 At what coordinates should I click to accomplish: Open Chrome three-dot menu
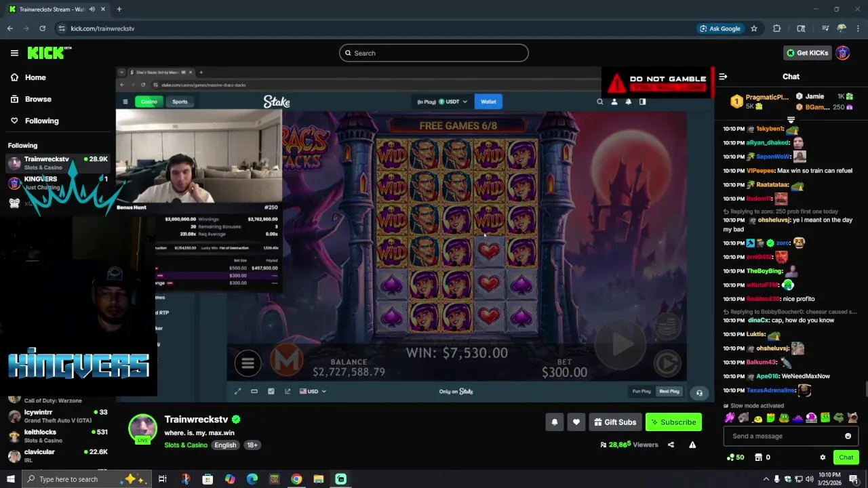tap(858, 28)
